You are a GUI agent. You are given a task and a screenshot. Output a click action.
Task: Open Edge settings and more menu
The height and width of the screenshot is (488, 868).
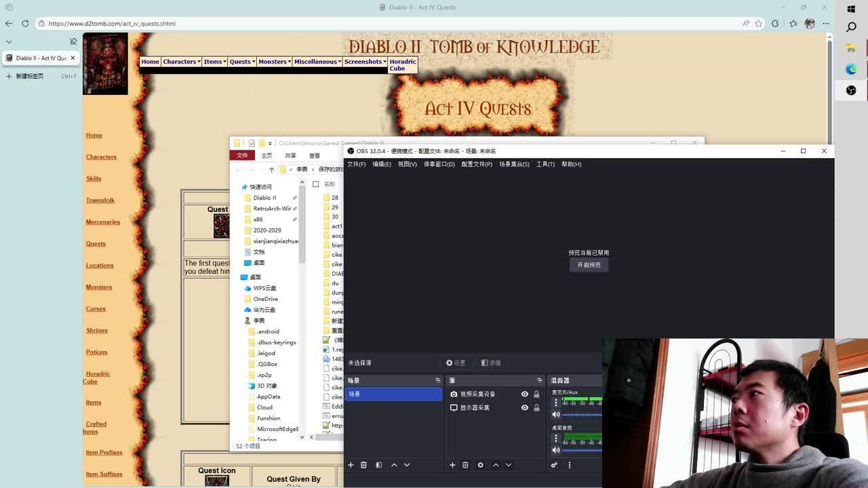click(x=826, y=23)
